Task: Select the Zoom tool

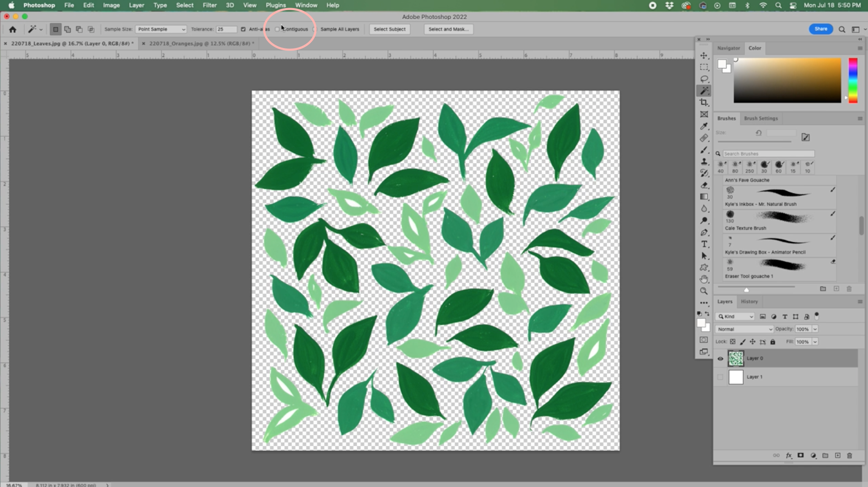Action: [x=704, y=291]
